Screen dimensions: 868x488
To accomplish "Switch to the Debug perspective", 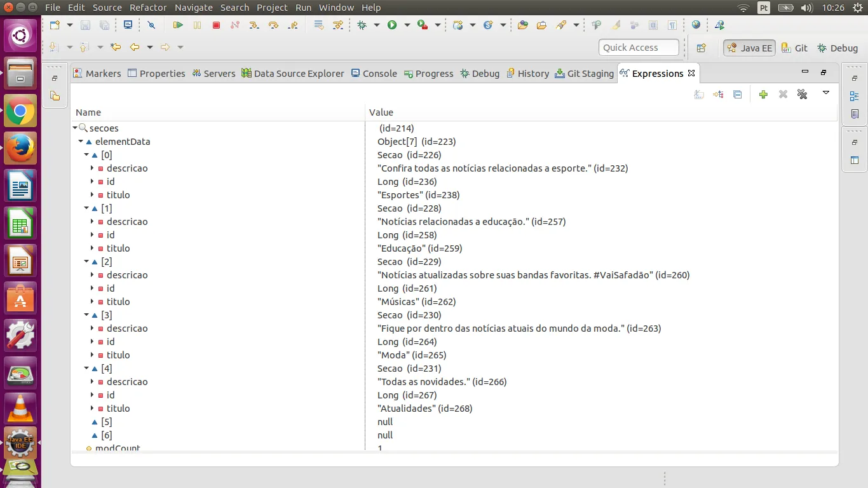I will [837, 48].
